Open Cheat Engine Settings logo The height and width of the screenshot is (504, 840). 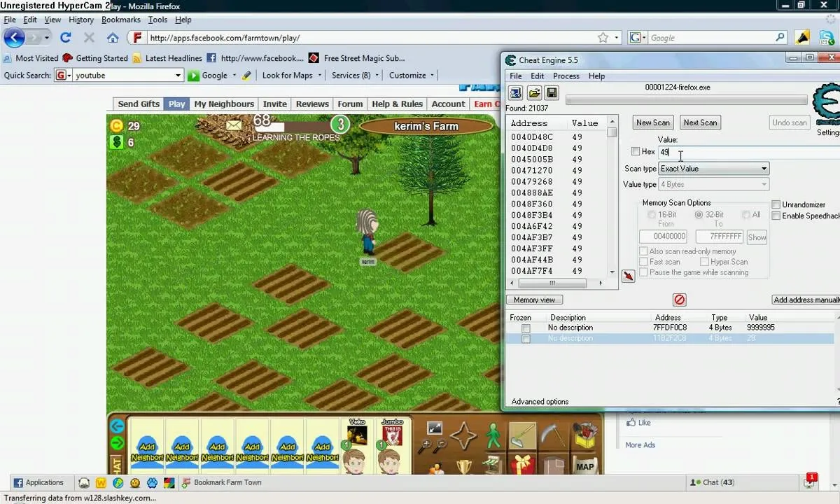point(827,105)
